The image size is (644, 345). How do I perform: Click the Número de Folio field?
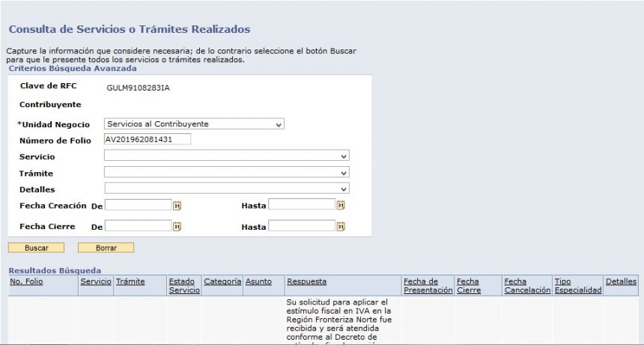[x=148, y=139]
